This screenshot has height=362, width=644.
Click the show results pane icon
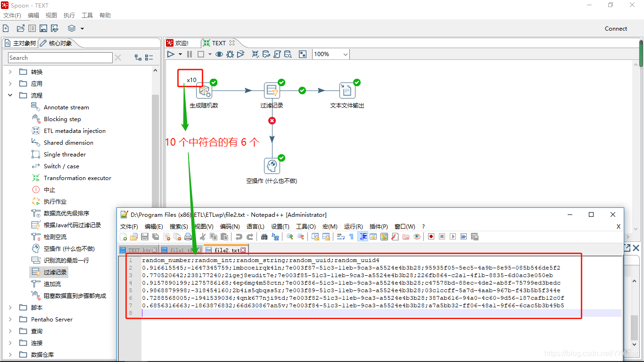click(x=303, y=54)
